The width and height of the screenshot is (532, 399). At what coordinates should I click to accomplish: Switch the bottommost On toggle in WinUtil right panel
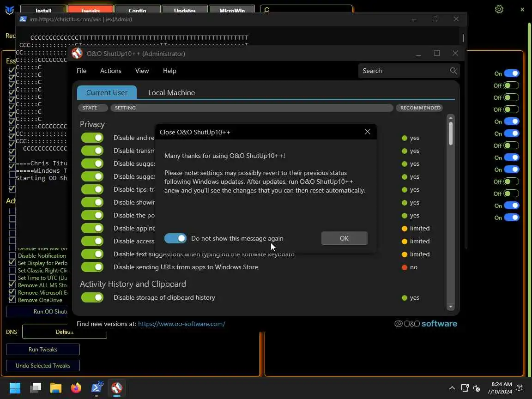[x=511, y=218]
